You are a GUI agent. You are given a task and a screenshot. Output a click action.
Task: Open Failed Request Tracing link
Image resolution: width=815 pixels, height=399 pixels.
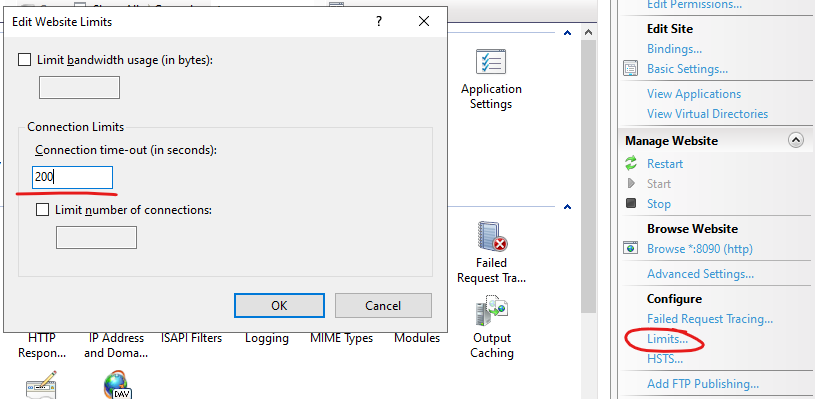(x=709, y=318)
